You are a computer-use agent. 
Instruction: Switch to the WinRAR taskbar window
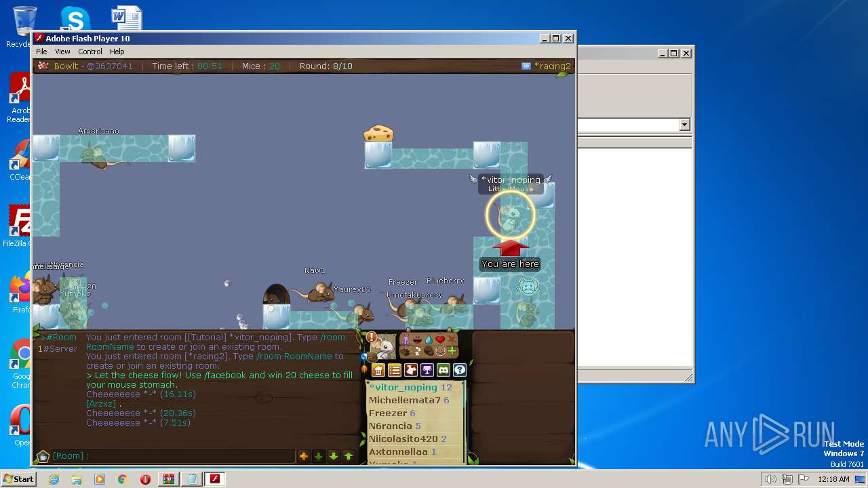168,479
